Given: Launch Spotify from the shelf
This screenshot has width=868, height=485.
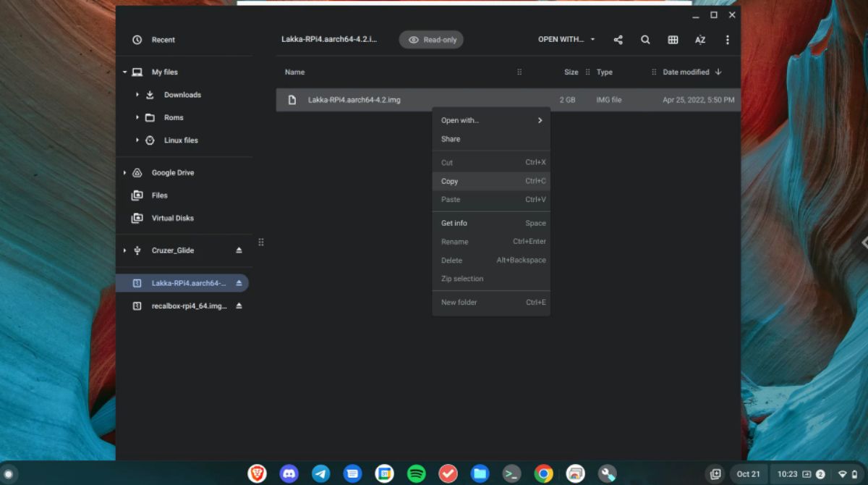Looking at the screenshot, I should (x=416, y=473).
